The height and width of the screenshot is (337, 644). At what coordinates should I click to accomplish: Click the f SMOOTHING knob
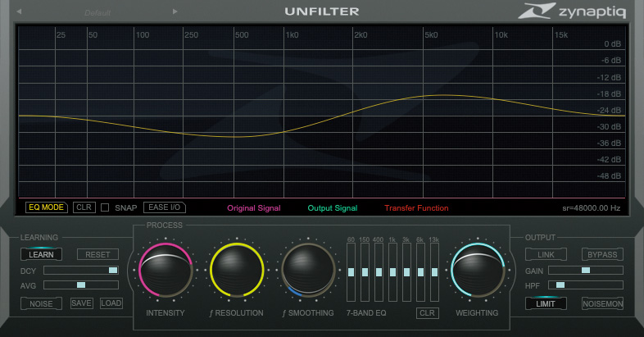click(308, 270)
